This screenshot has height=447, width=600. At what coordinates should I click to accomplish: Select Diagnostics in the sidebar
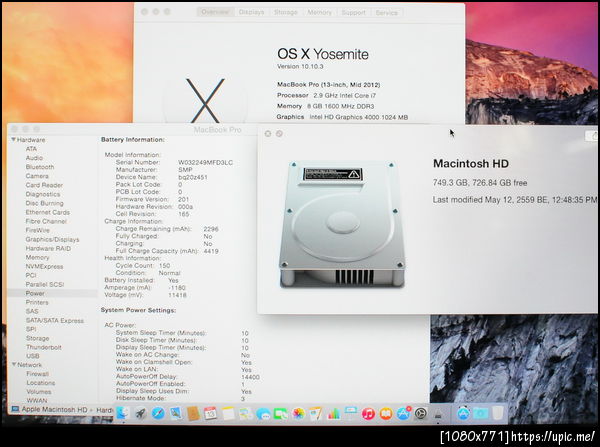43,194
